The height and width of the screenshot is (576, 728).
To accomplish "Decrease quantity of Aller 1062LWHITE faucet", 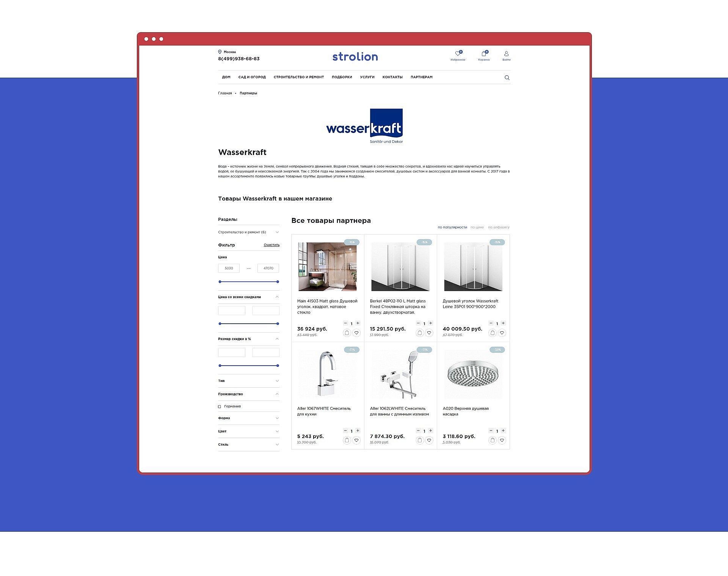I will coord(418,431).
